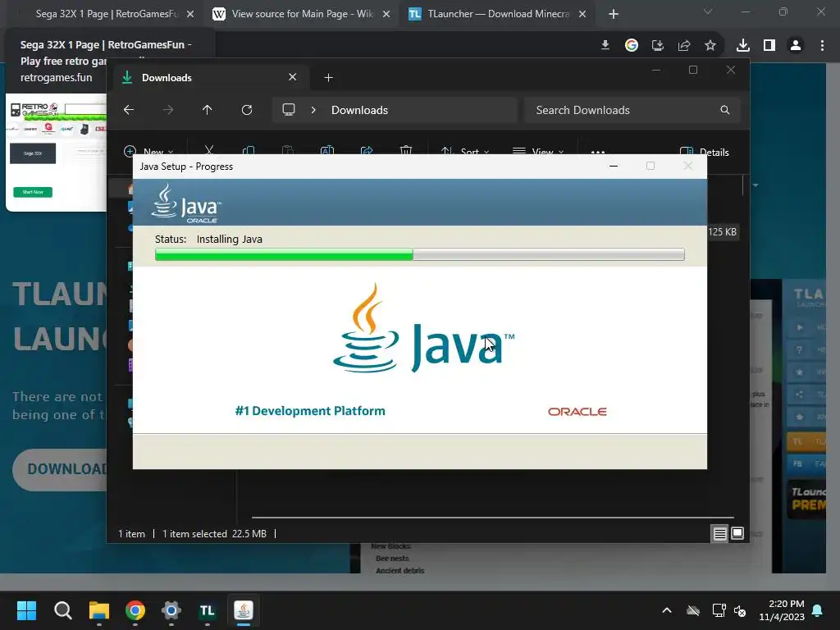Click the install app icon in Chrome
Screen dimensions: 840x630
coord(658,46)
